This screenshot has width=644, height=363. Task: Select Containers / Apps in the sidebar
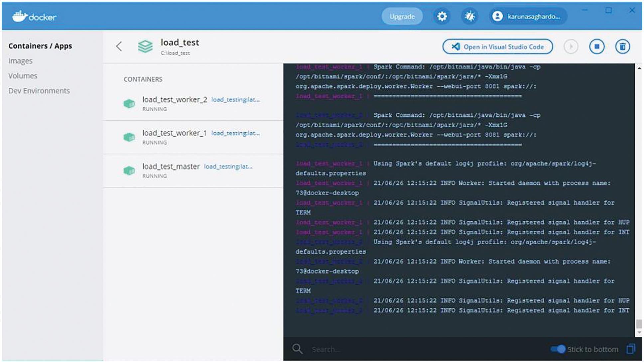[40, 46]
